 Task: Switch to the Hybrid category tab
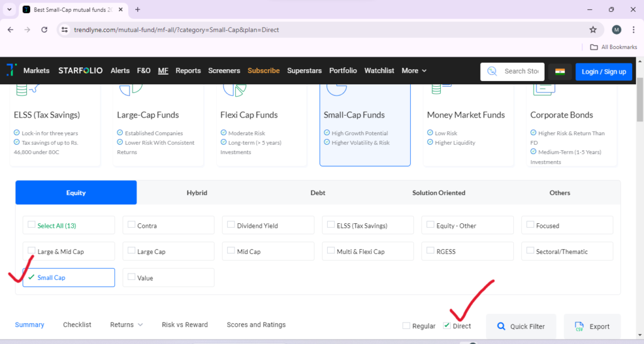click(197, 192)
